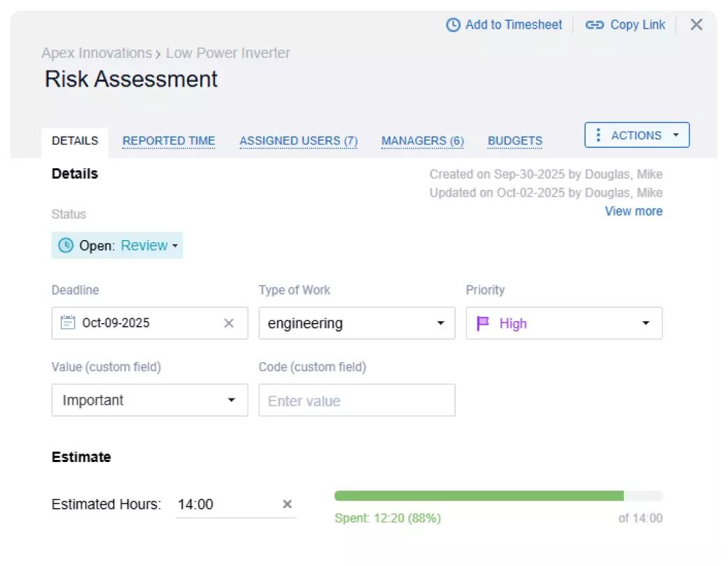Click the green time spent progress bar
The height and width of the screenshot is (566, 728).
tap(480, 495)
